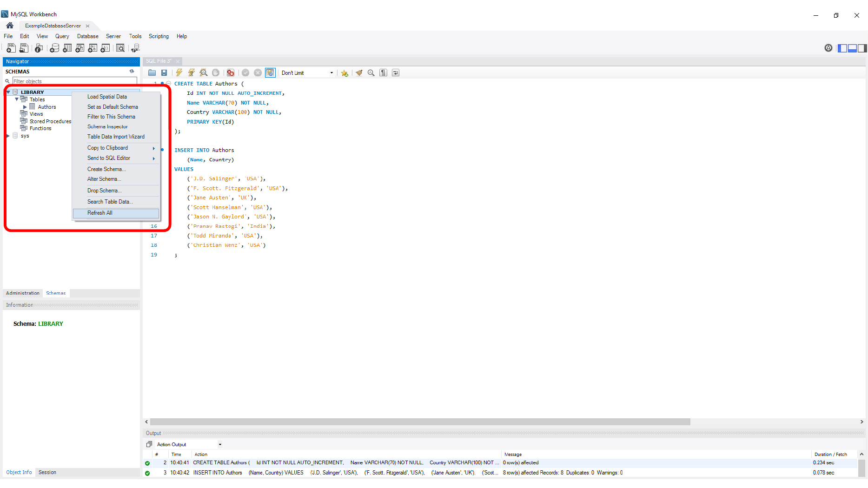The image size is (868, 488).
Task: Open the Query menu
Action: coord(62,36)
